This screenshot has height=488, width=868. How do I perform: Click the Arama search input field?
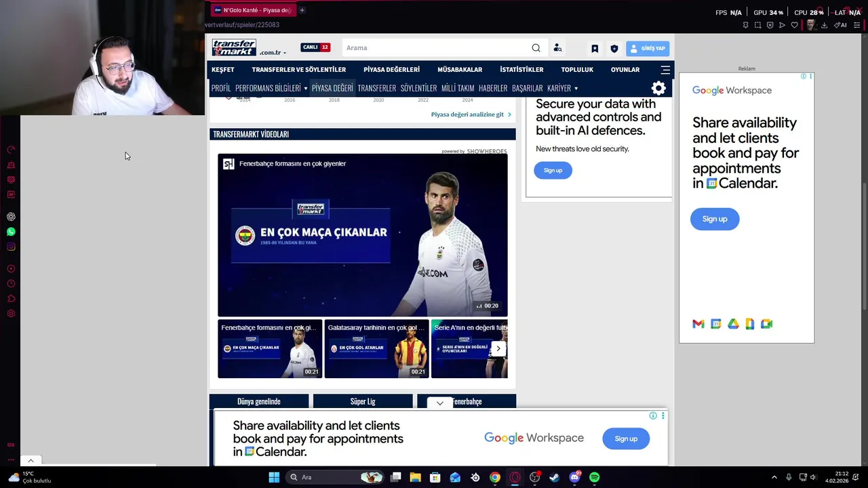[x=437, y=48]
